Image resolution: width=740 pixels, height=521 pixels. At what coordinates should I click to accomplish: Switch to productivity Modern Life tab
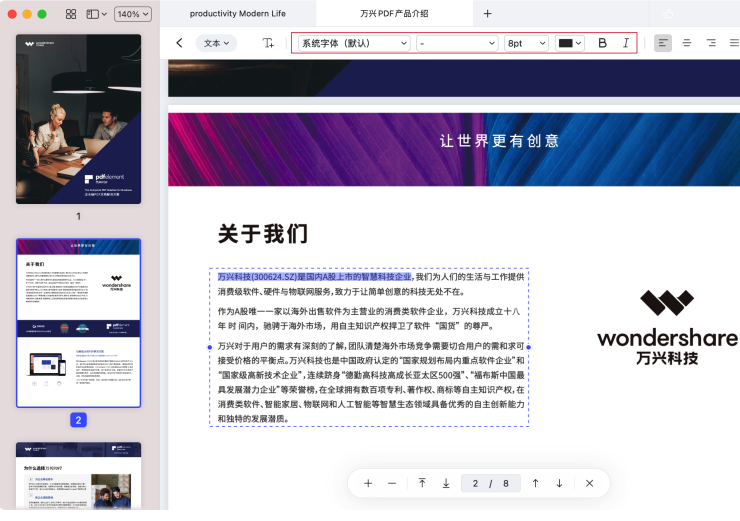237,14
